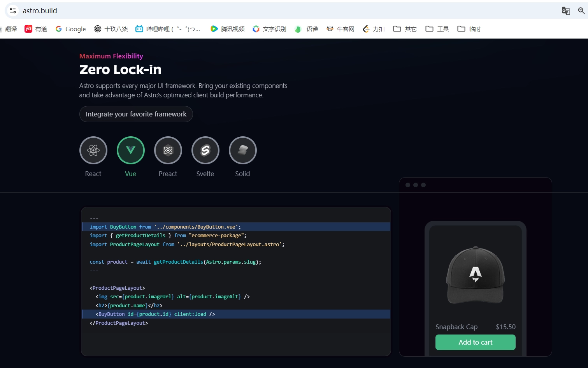Open the zoom magnifier icon in address bar
This screenshot has width=588, height=368.
coord(581,11)
